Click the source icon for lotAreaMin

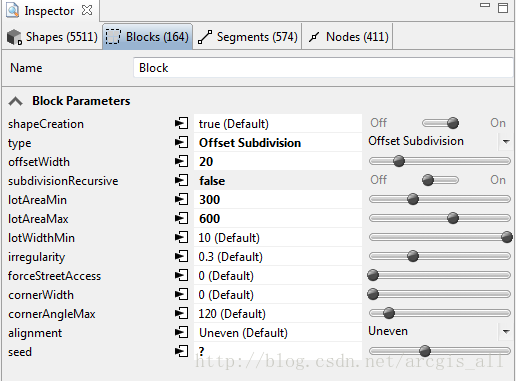[181, 199]
